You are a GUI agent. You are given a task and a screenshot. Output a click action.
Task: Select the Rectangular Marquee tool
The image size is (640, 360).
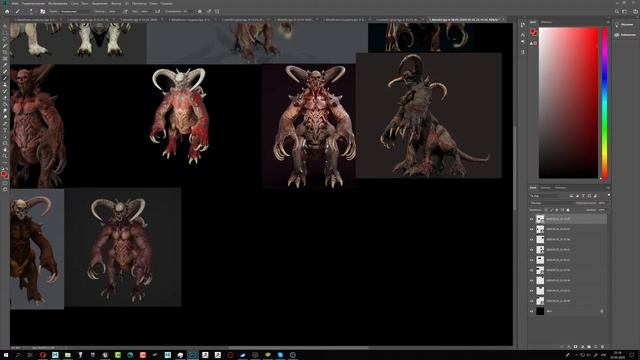pos(5,33)
